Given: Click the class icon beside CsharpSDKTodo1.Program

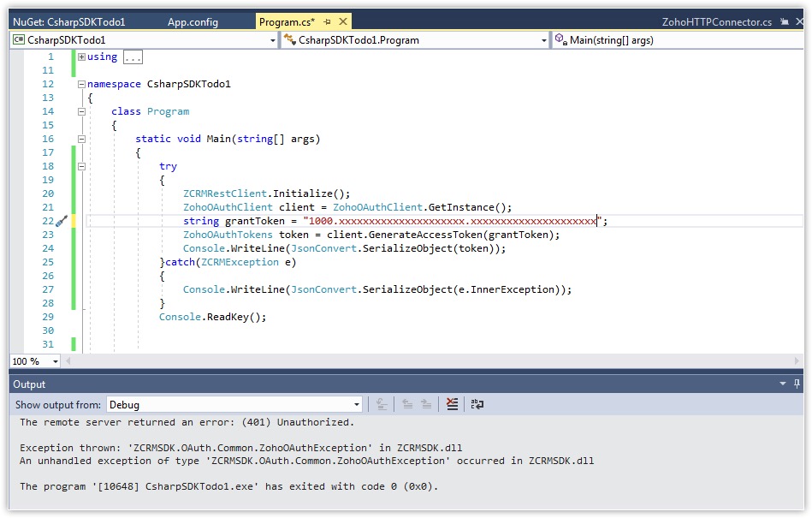Looking at the screenshot, I should click(x=290, y=40).
